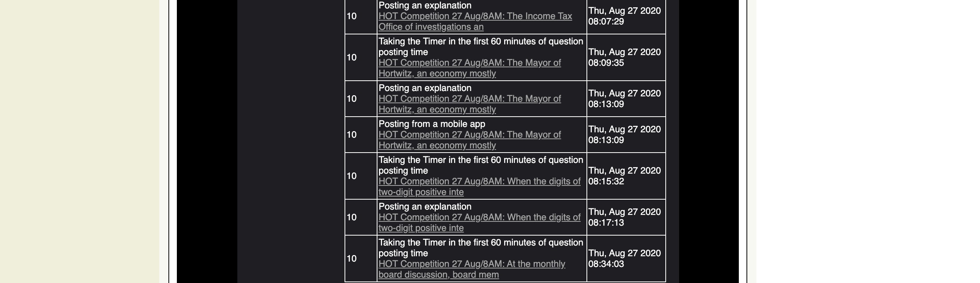Open the monthly board discussion question link

point(472,268)
